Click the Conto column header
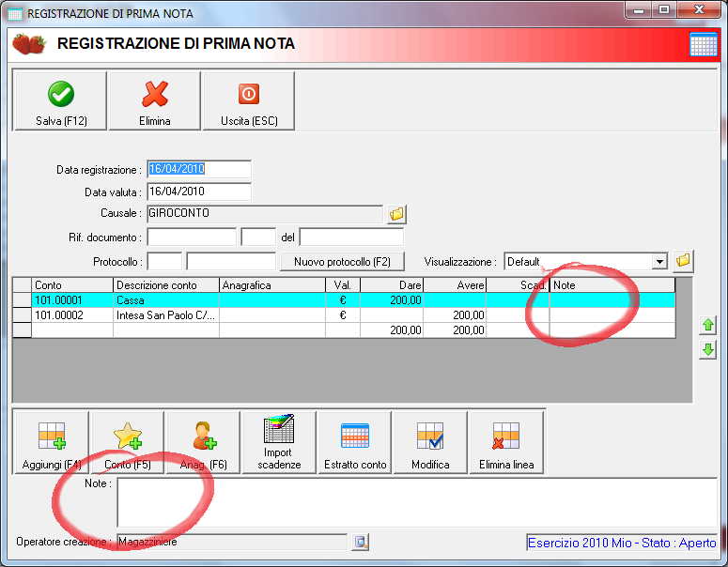 coord(72,284)
